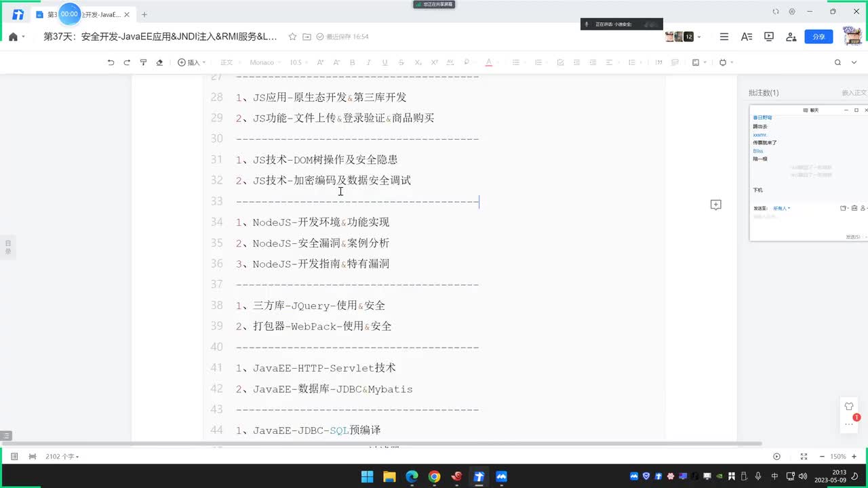Open the user profile avatar

pos(852,36)
